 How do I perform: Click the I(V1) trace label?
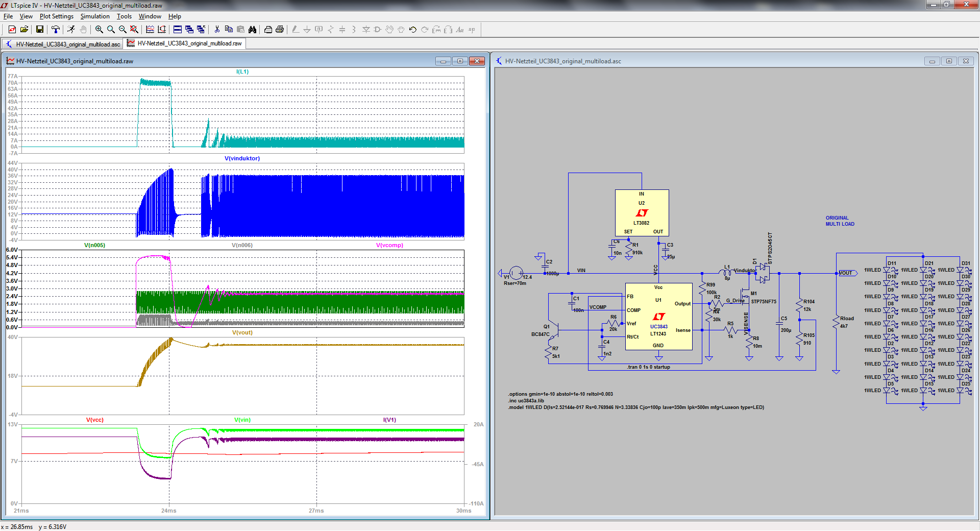click(x=389, y=420)
